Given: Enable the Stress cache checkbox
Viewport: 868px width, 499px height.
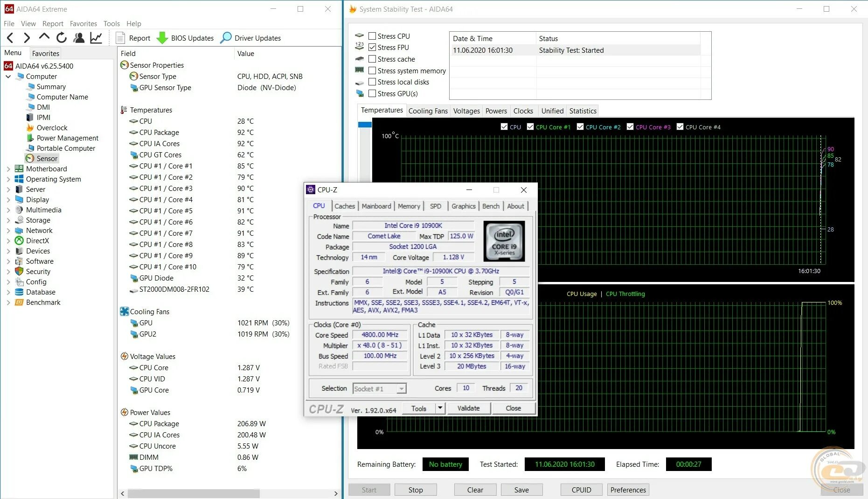Looking at the screenshot, I should 372,59.
